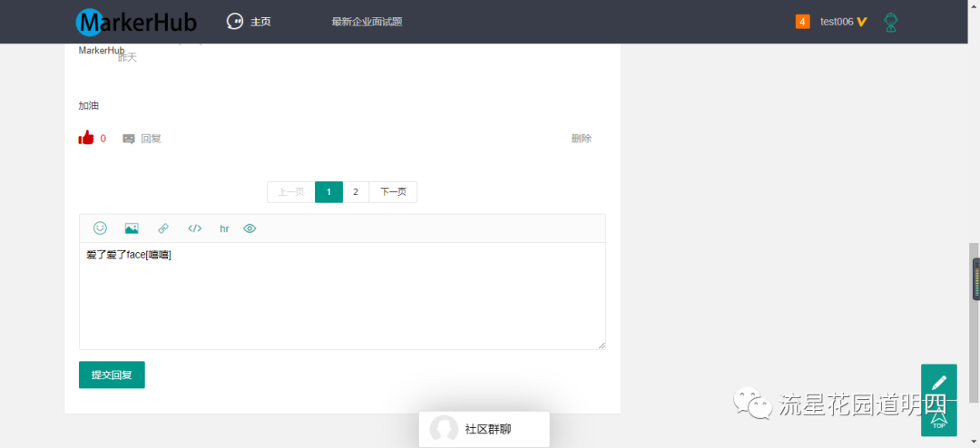Click the pencil compose floating button
This screenshot has width=980, height=448.
(939, 383)
